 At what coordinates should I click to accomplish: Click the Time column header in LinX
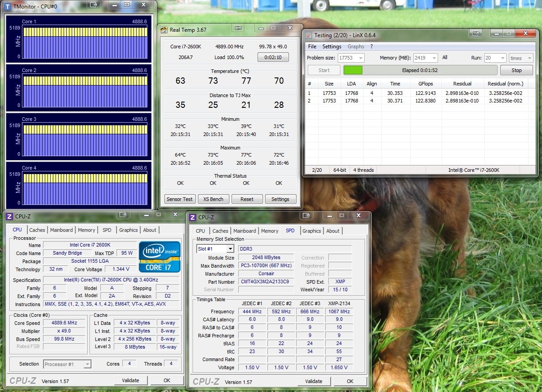pos(395,84)
